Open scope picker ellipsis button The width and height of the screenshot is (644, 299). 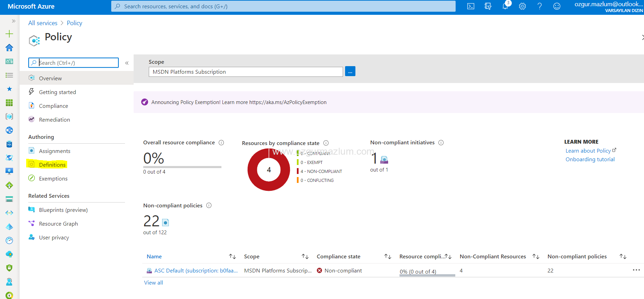[350, 71]
